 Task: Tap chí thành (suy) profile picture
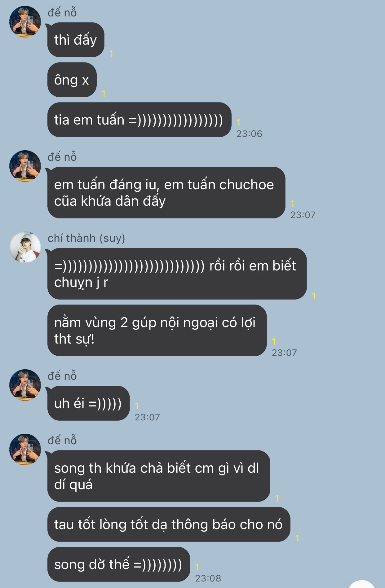(x=25, y=247)
